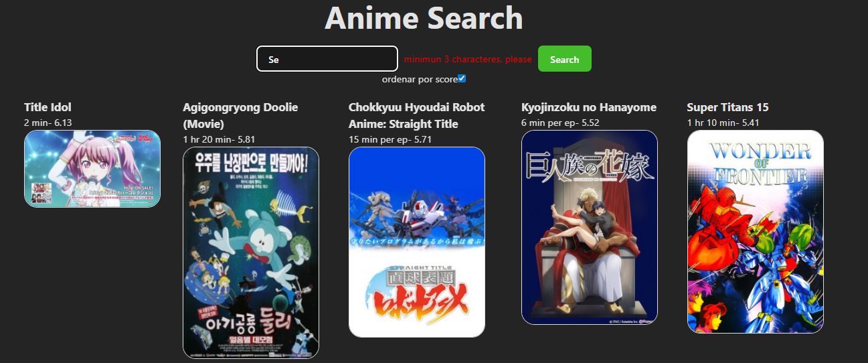The height and width of the screenshot is (363, 868).
Task: Focus the anime search input field
Action: 327,58
